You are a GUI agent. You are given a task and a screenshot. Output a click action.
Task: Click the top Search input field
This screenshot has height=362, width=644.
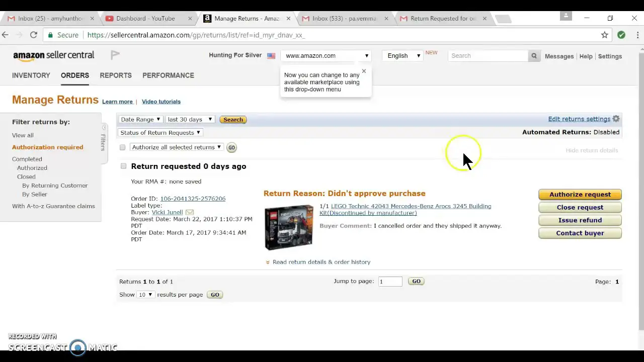pos(488,56)
